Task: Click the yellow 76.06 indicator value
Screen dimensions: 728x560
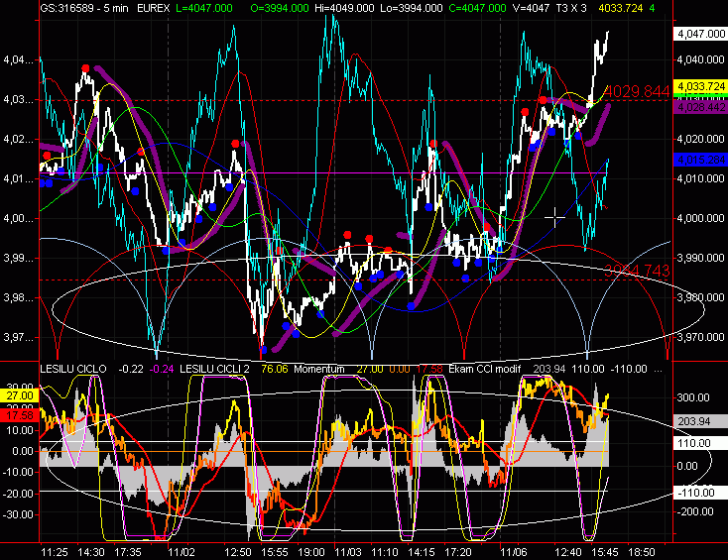Action: 275,369
